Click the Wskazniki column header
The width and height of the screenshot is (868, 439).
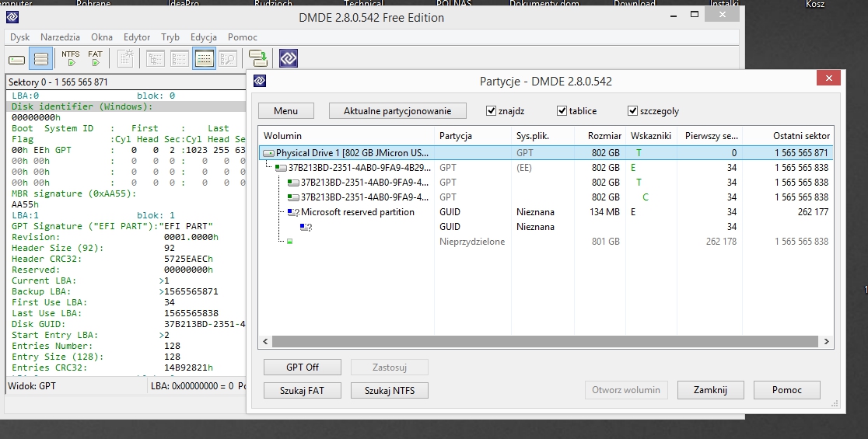click(x=650, y=135)
